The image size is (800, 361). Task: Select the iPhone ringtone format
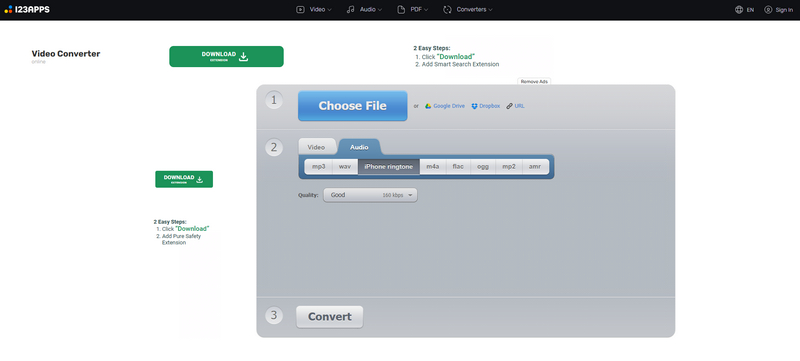point(389,167)
